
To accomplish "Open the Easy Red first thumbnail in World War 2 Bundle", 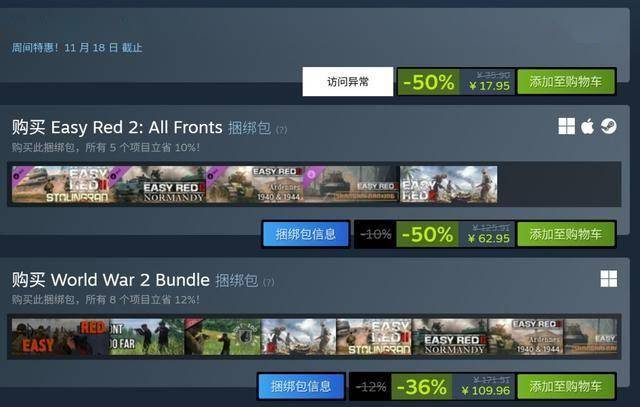I will pyautogui.click(x=60, y=337).
